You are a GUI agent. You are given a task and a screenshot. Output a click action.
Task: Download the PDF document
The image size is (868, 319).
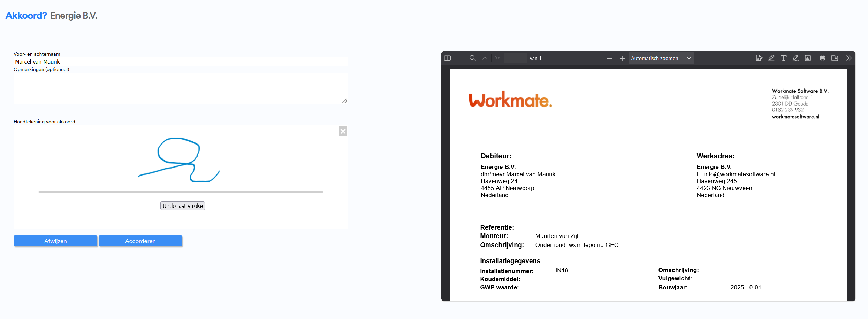tap(835, 58)
